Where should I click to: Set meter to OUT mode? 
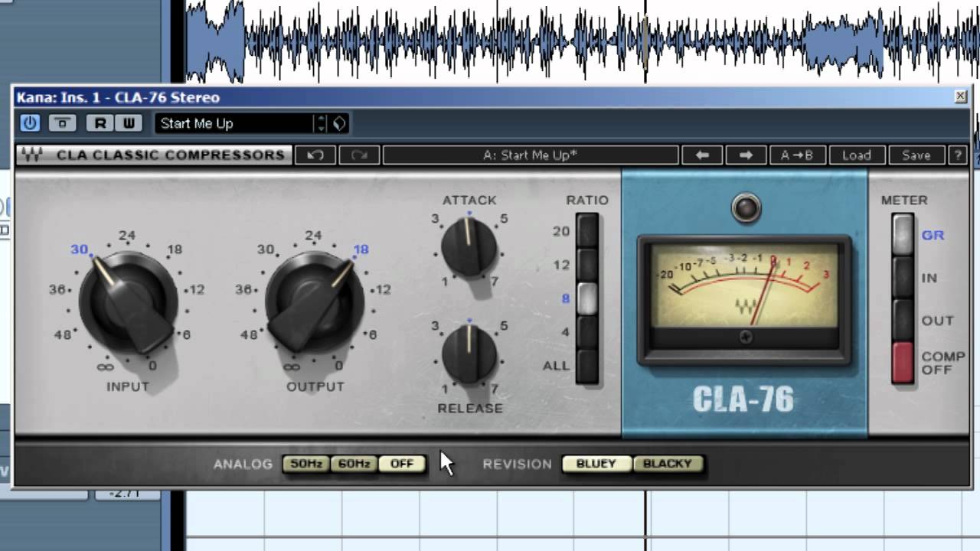pyautogui.click(x=903, y=320)
